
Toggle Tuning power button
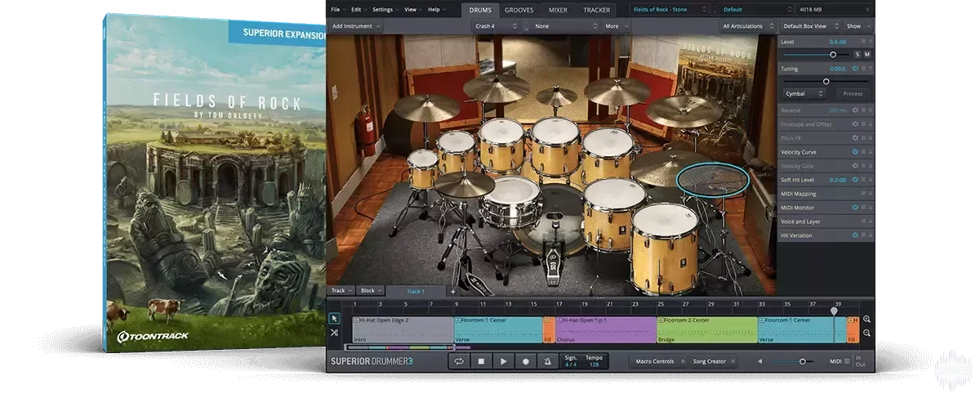click(856, 69)
